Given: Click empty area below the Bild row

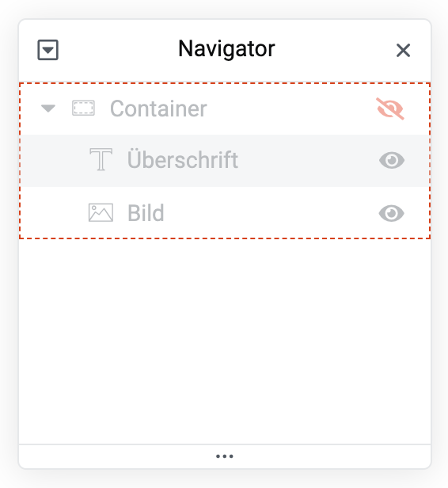Looking at the screenshot, I should pos(225,341).
